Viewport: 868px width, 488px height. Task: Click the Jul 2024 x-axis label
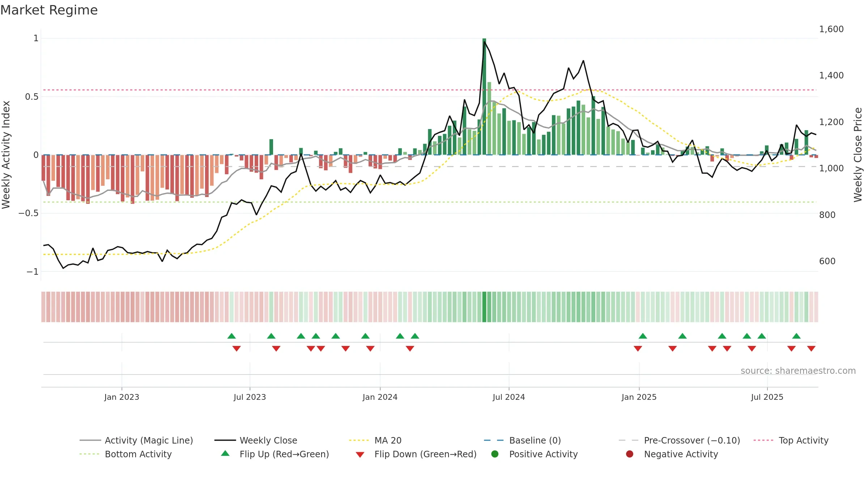tap(509, 397)
